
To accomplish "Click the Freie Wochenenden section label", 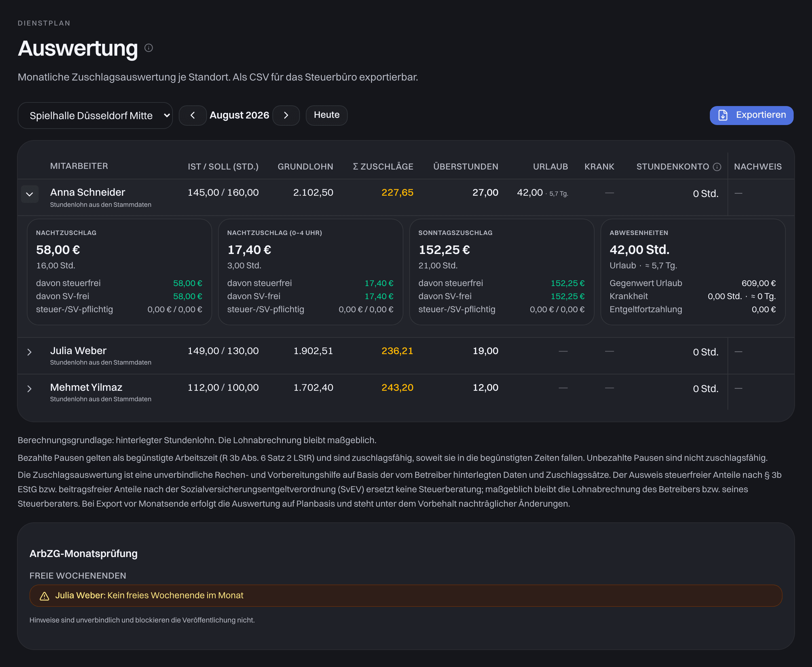I will pos(78,576).
